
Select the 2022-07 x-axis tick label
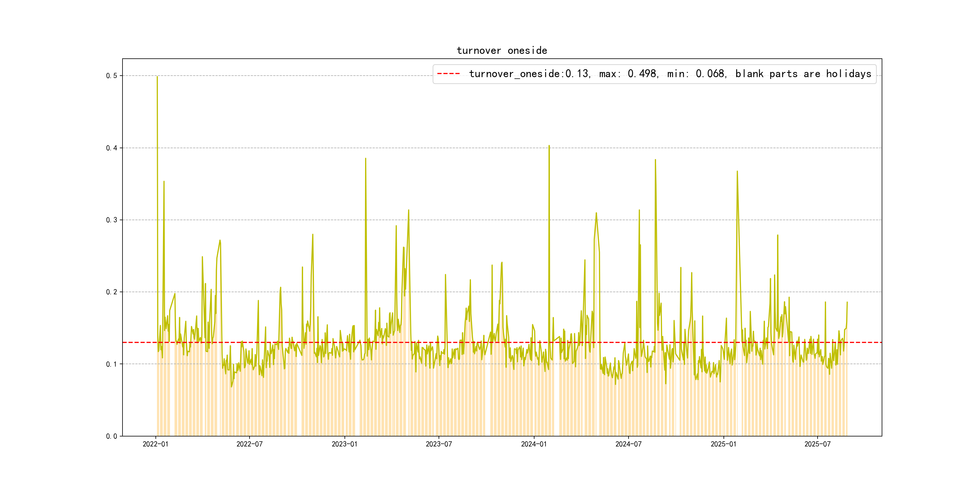click(x=249, y=444)
